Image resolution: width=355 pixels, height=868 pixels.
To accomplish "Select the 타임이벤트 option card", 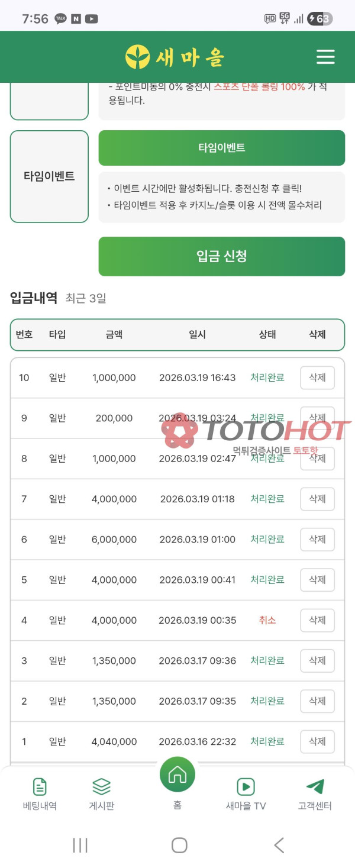I will coord(49,176).
